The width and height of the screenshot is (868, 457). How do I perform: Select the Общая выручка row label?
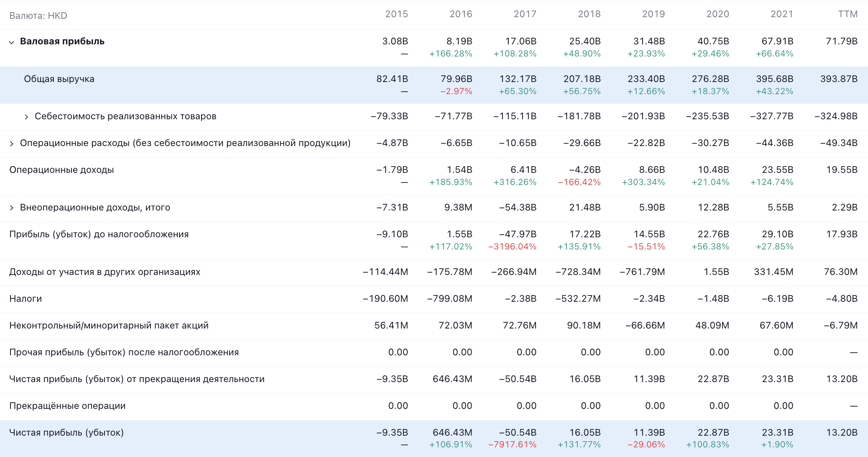(x=59, y=79)
